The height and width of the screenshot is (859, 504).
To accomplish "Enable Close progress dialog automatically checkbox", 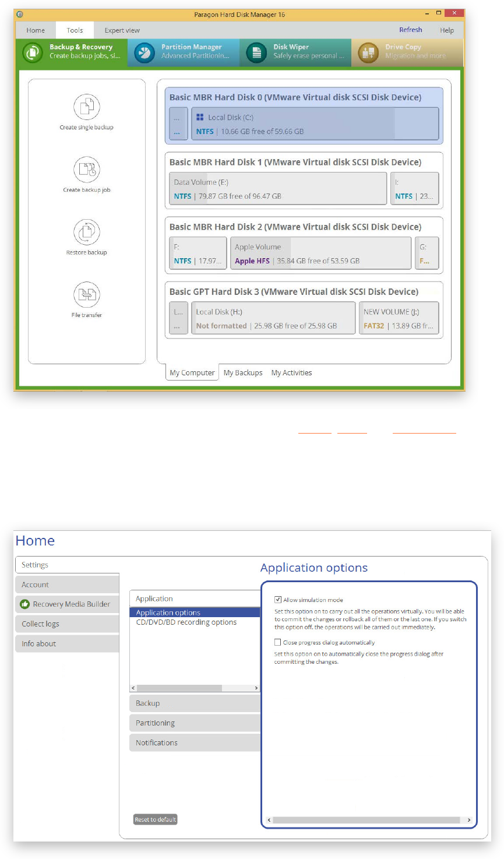I will click(x=278, y=642).
